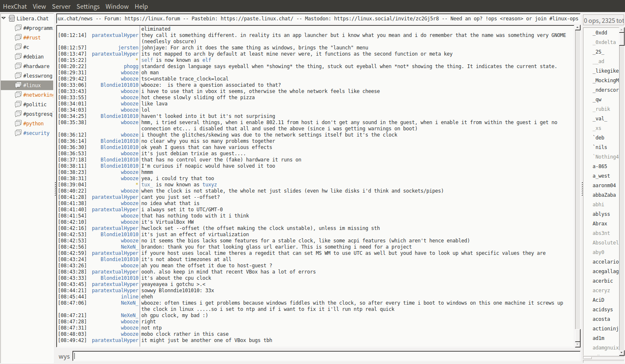
Task: Click nickname tuxyz in rename notice
Action: pyautogui.click(x=209, y=185)
